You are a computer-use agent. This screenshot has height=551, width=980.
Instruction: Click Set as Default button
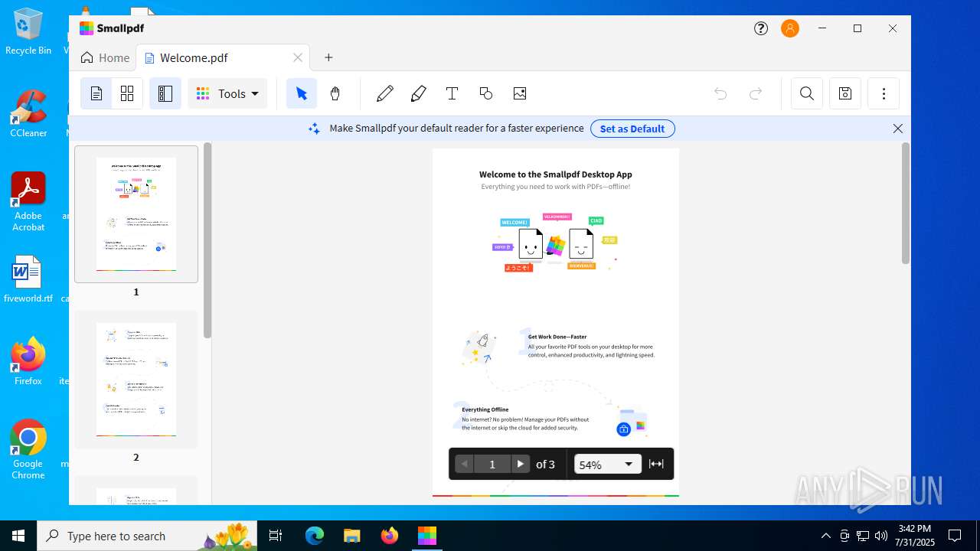[632, 129]
